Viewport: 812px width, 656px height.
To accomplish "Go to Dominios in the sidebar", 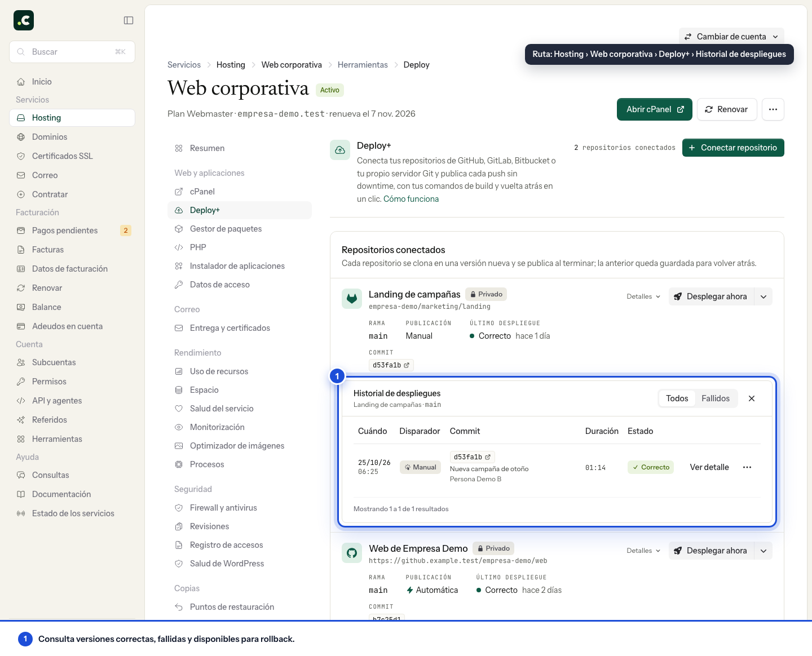I will click(x=72, y=137).
